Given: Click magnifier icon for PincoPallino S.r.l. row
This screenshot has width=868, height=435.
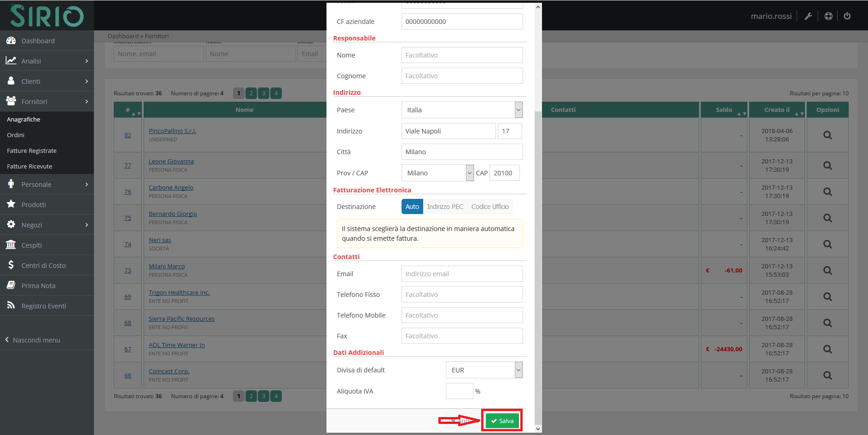Looking at the screenshot, I should click(827, 135).
